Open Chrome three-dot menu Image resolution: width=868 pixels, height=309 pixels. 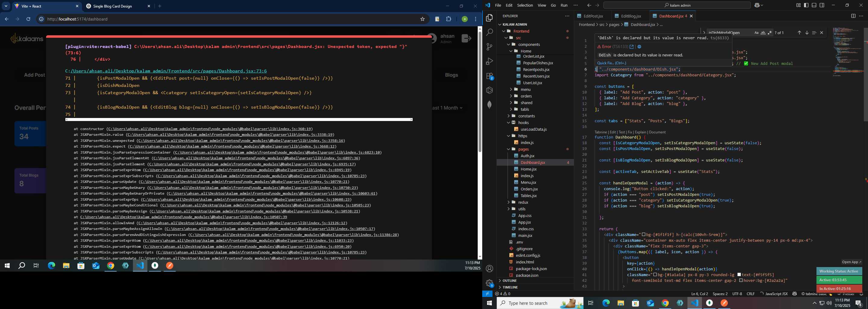(x=476, y=19)
